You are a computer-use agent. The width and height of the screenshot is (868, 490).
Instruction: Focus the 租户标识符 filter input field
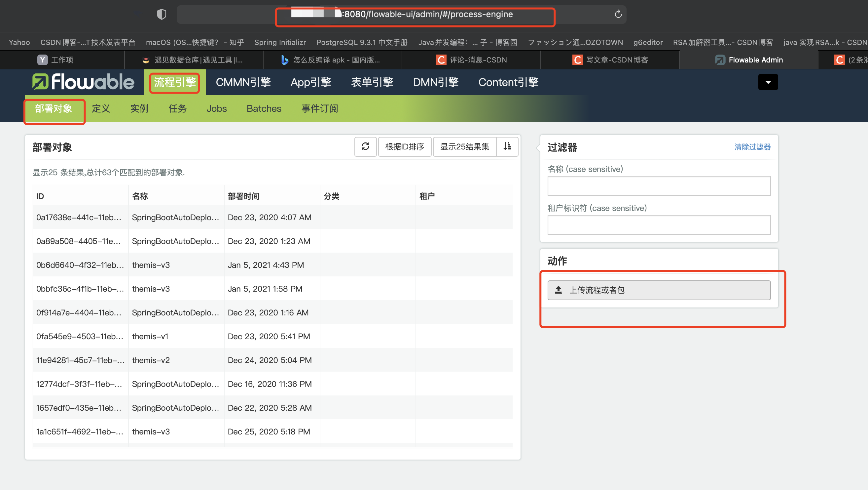658,225
